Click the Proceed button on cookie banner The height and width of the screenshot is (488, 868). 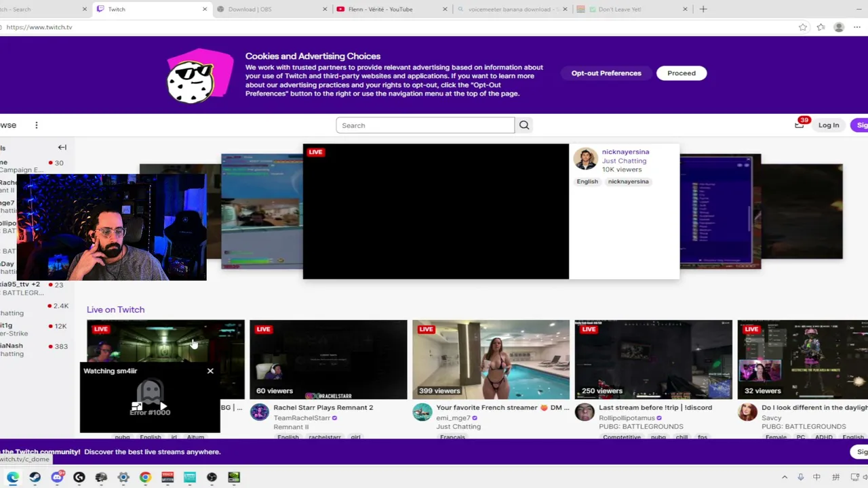[x=682, y=73]
